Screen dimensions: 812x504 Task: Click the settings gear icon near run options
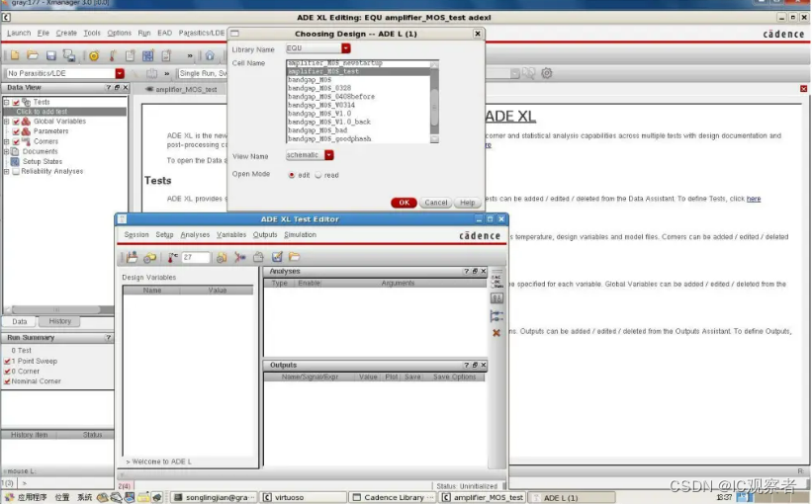pyautogui.click(x=546, y=73)
